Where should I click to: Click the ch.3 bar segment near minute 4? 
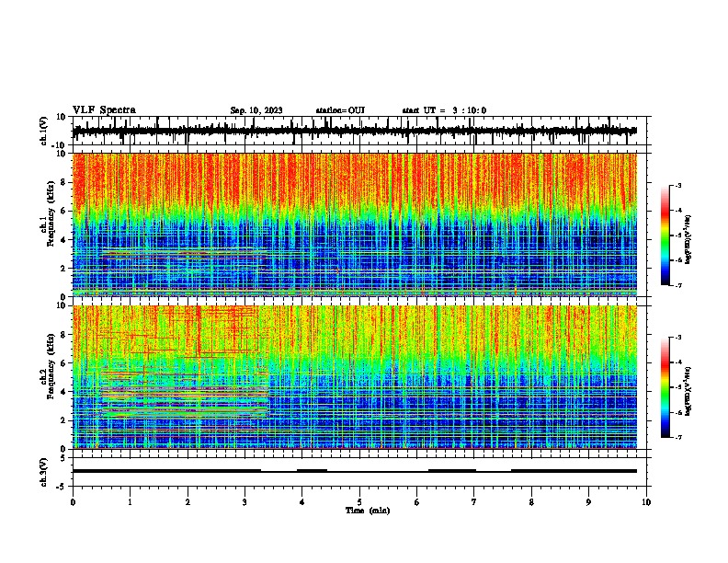pyautogui.click(x=312, y=471)
